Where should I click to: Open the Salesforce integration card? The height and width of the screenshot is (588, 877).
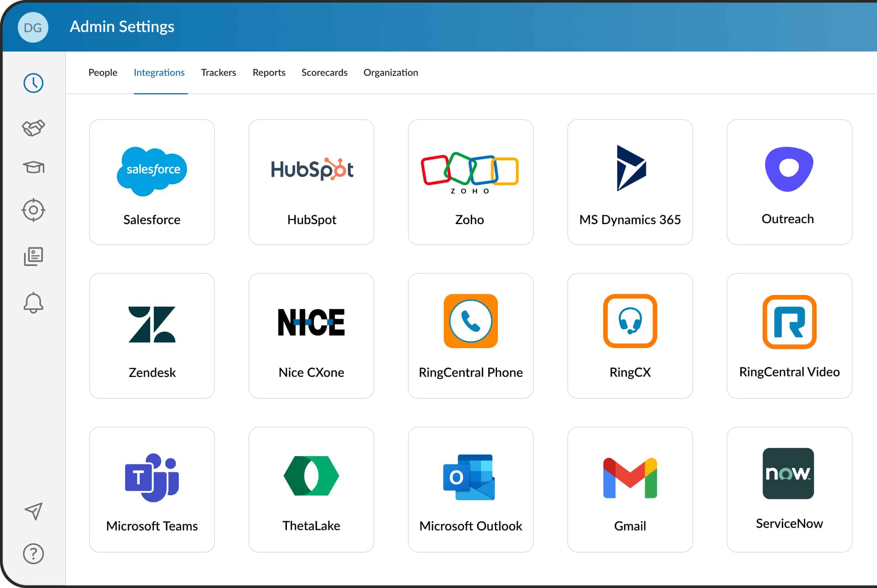[x=152, y=182]
